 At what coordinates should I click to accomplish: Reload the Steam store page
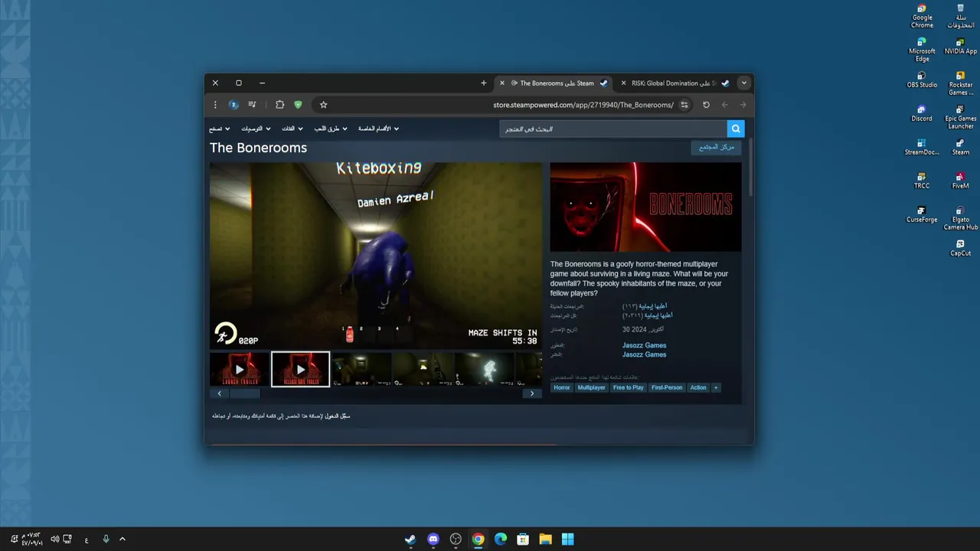706,105
